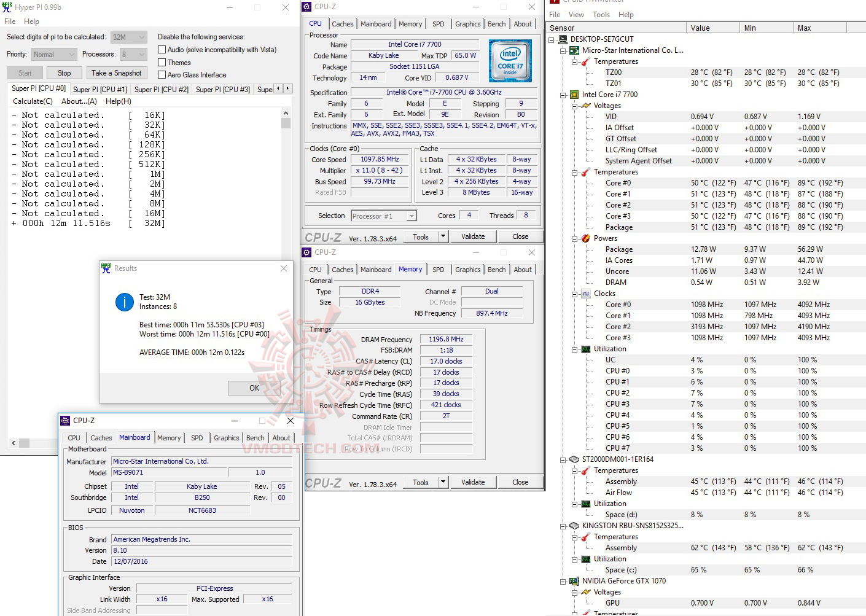Click the CPU-Z icon in the Mainboard window title bar
Image resolution: width=866 pixels, height=616 pixels.
(65, 421)
